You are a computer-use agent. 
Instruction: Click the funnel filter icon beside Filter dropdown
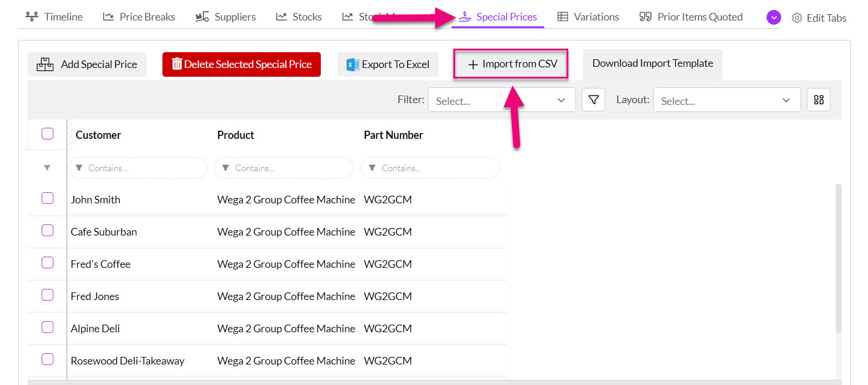(593, 100)
